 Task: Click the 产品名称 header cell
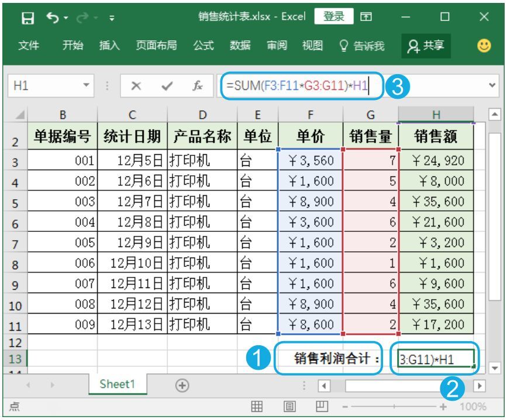tap(202, 136)
